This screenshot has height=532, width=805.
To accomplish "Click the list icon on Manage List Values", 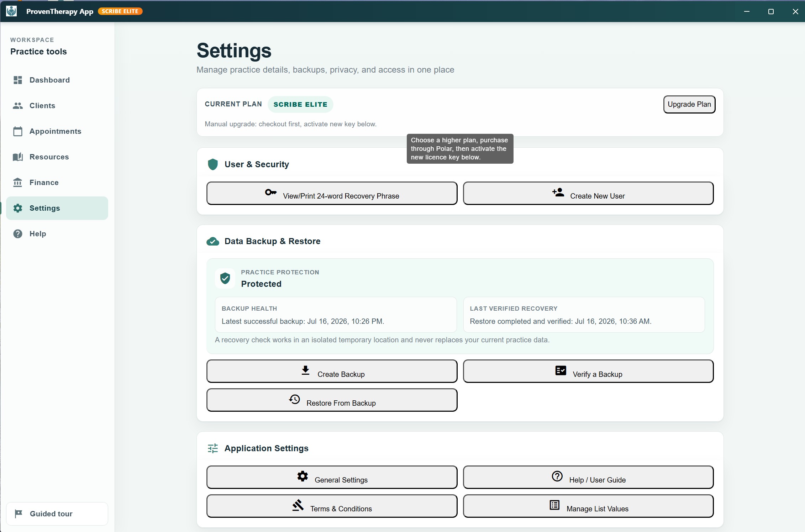I will pyautogui.click(x=554, y=505).
